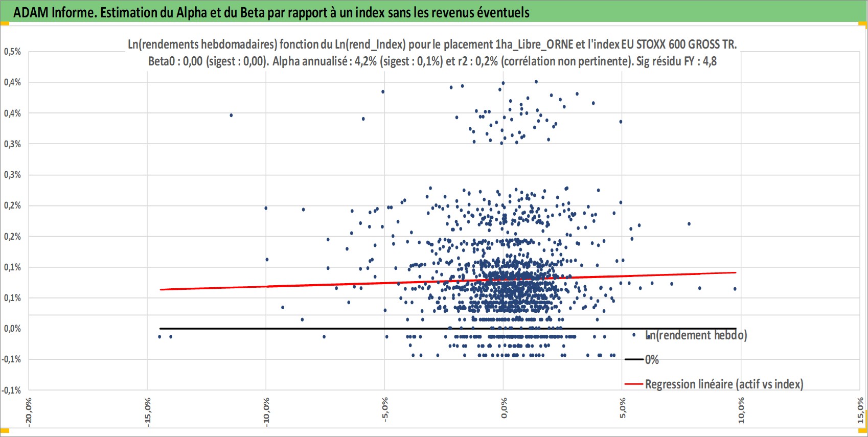Click the "-15,0%" horizontal axis label
The height and width of the screenshot is (437, 868).
147,411
